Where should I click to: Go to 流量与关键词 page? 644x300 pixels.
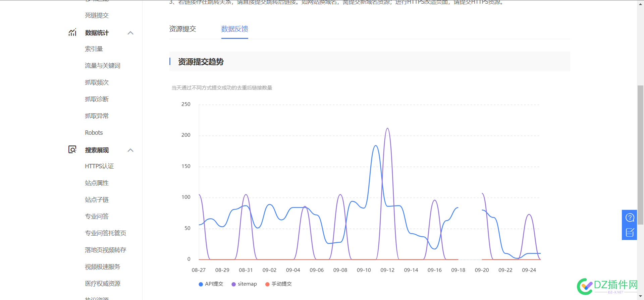103,66
